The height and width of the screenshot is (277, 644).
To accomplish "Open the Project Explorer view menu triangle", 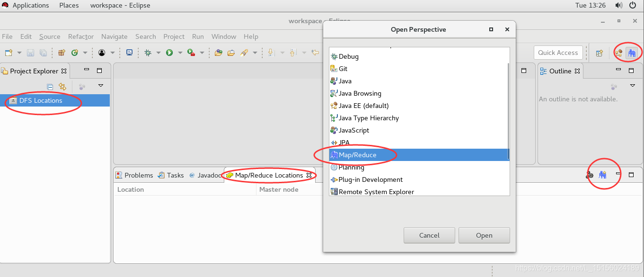I will pyautogui.click(x=101, y=86).
